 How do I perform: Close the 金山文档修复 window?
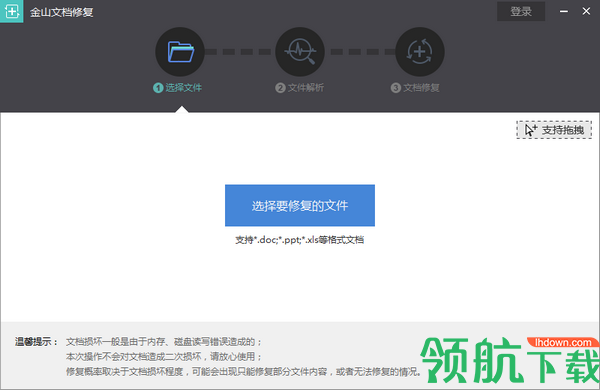pyautogui.click(x=586, y=11)
